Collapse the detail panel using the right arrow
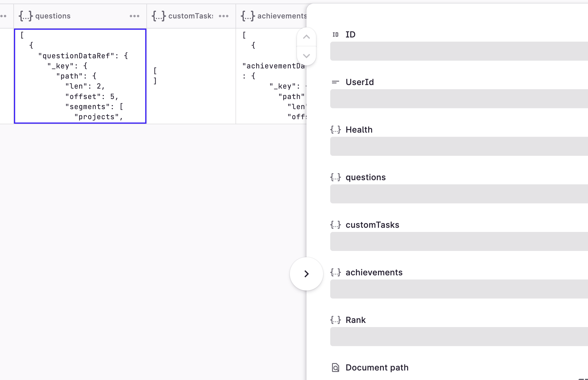588x380 pixels. (x=306, y=274)
